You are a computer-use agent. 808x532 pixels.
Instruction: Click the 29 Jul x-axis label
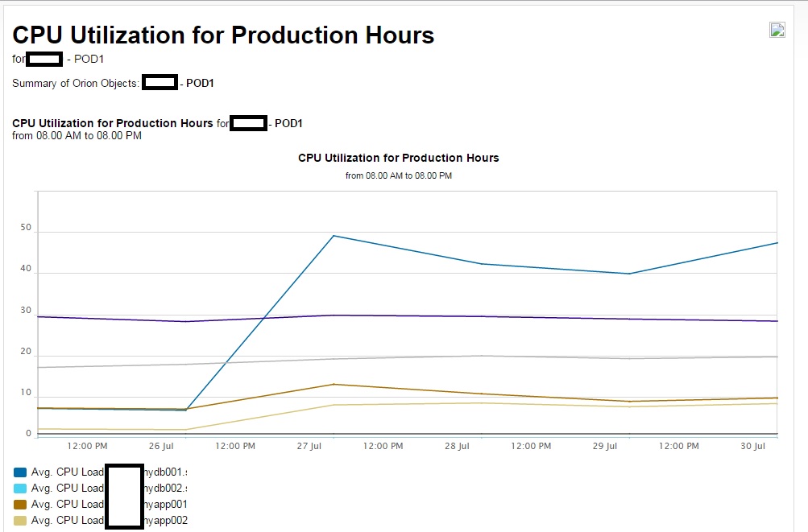(x=605, y=446)
